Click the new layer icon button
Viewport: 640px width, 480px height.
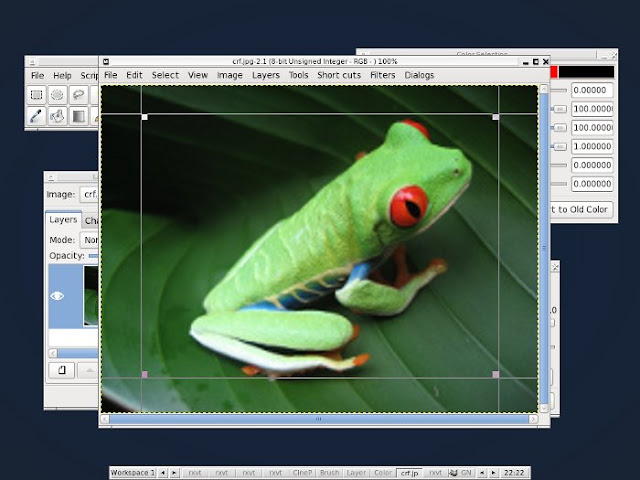[x=62, y=370]
